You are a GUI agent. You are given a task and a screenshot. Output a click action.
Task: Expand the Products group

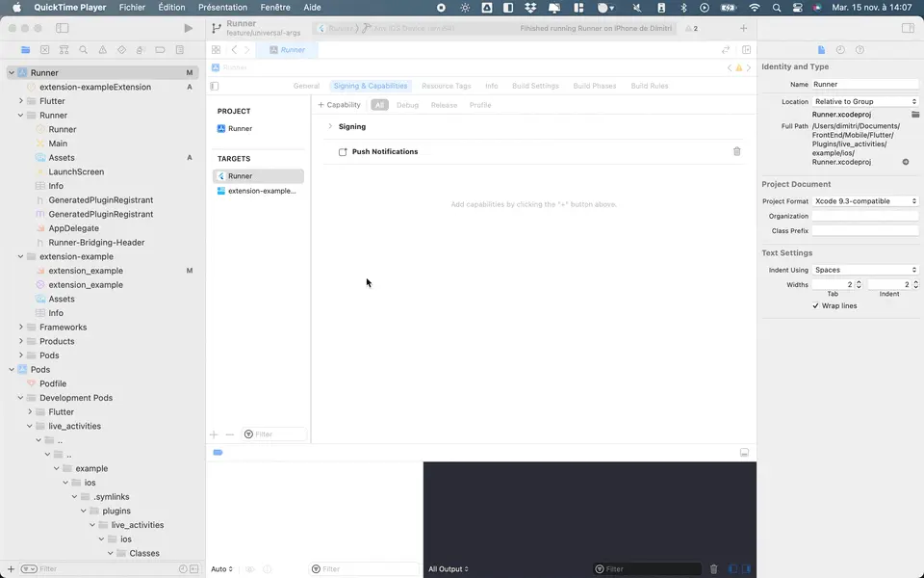coord(20,341)
